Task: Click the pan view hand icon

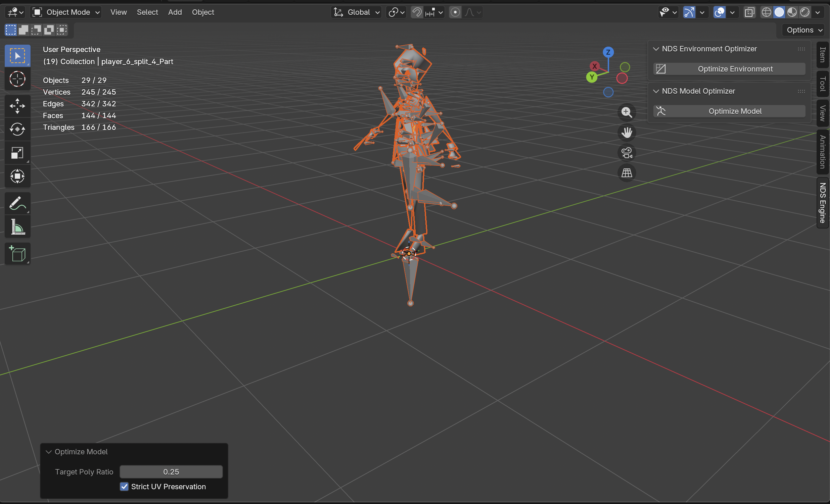Action: point(627,132)
